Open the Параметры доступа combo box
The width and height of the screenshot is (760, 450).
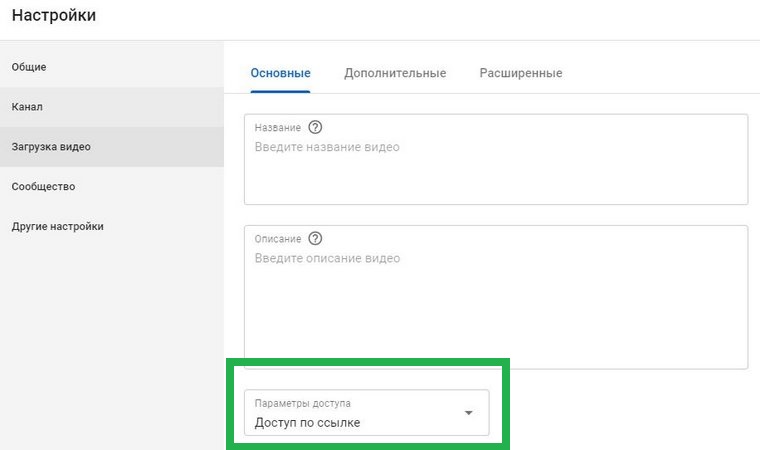[x=366, y=413]
